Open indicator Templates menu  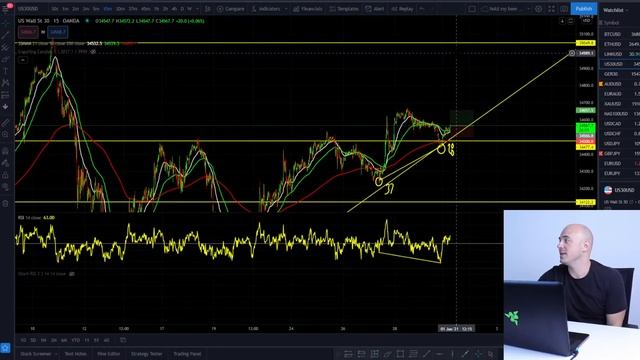(x=344, y=9)
